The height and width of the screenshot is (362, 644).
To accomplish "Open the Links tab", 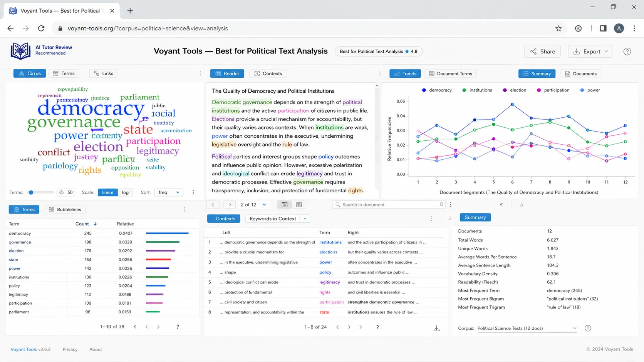I will [x=104, y=73].
